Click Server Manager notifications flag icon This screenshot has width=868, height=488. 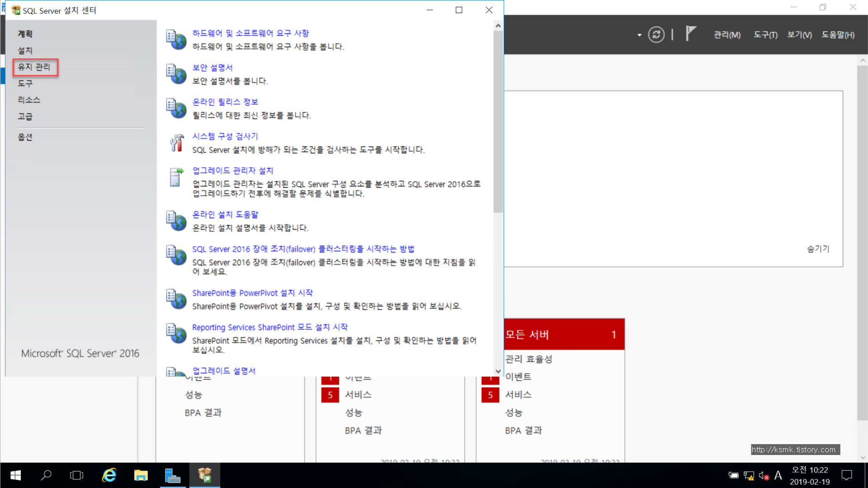(x=690, y=33)
